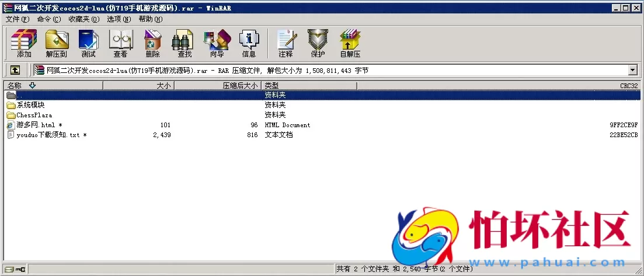The image size is (644, 276).
Task: Click the status bar totals text
Action: coord(405,270)
